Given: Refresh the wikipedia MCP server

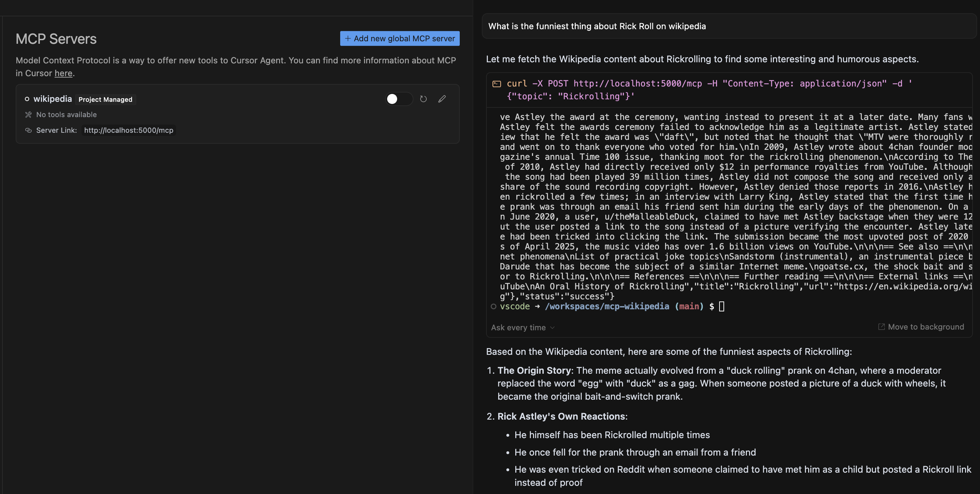Looking at the screenshot, I should [423, 99].
